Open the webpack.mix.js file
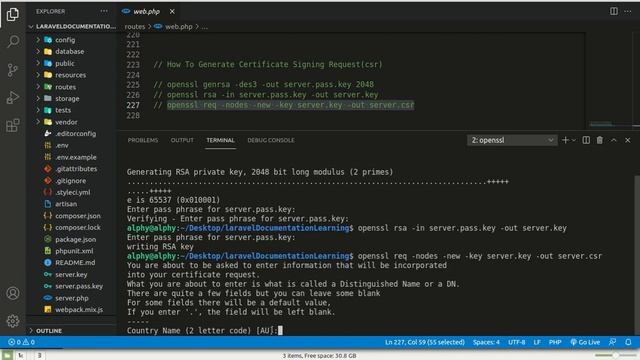Image resolution: width=640 pixels, height=360 pixels. coord(79,309)
